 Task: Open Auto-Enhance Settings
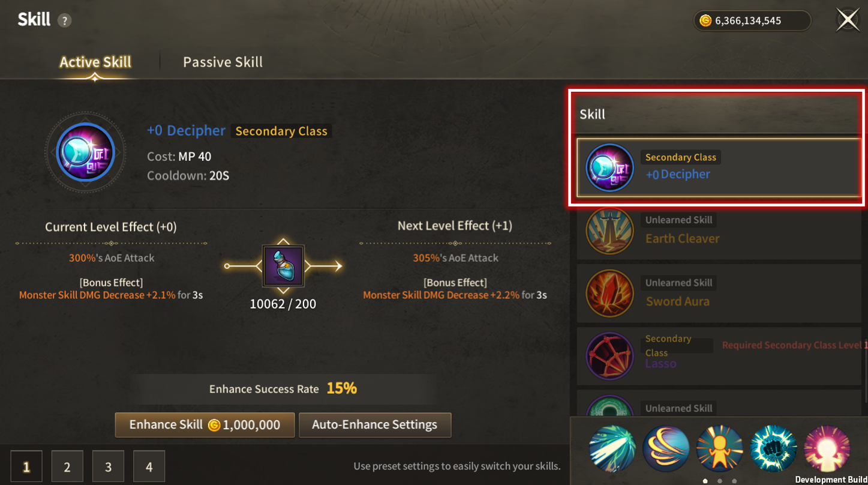coord(374,424)
